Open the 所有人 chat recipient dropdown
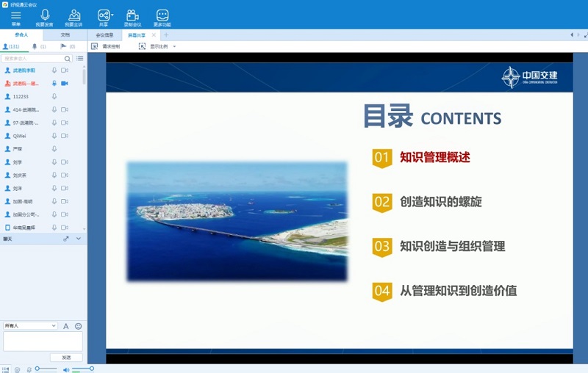The width and height of the screenshot is (588, 373). pos(30,326)
